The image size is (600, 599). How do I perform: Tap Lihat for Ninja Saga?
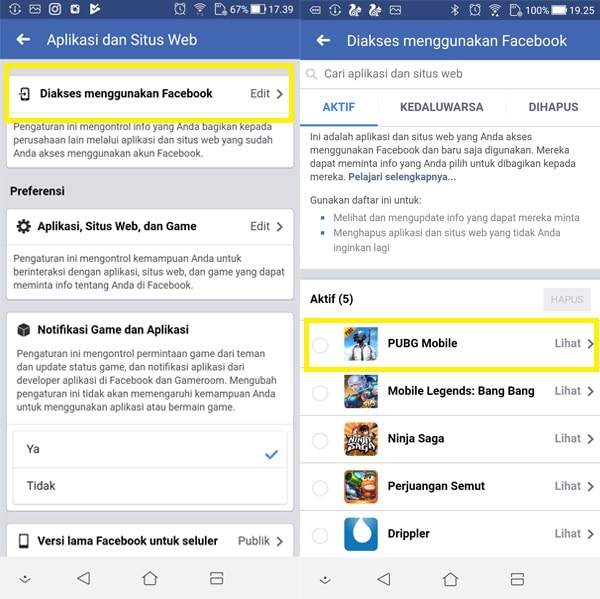pyautogui.click(x=568, y=438)
